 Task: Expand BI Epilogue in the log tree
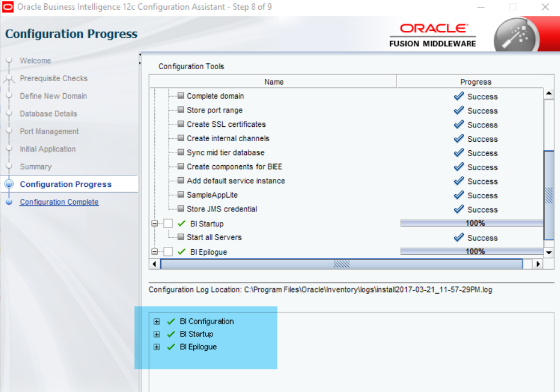(157, 347)
